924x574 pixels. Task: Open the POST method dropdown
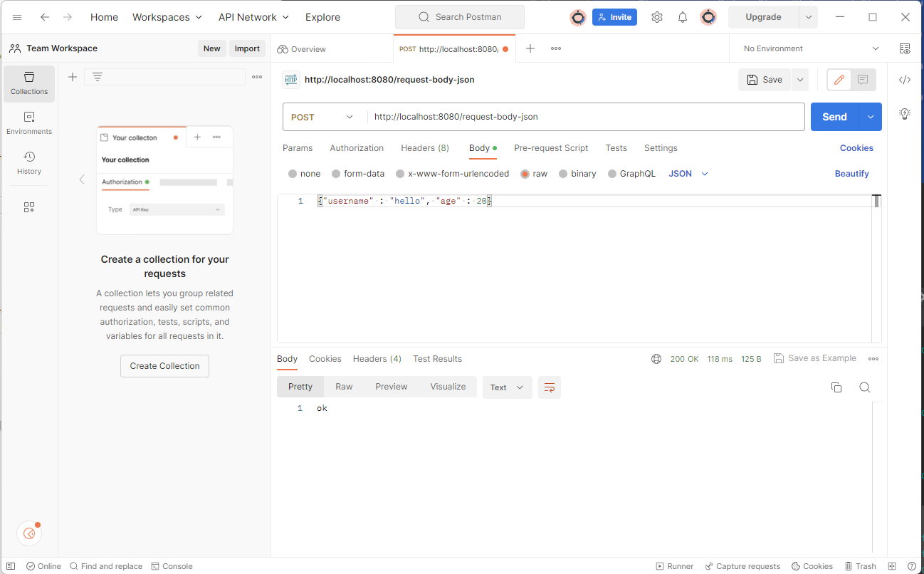(x=322, y=117)
